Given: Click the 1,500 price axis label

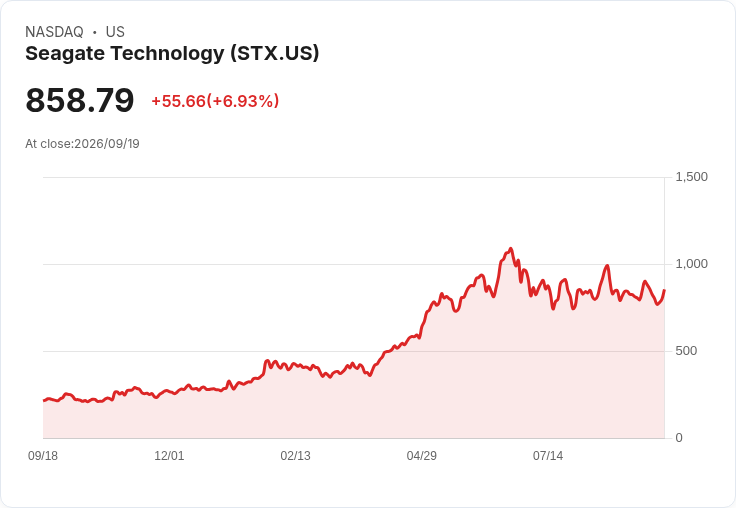Looking at the screenshot, I should point(691,177).
